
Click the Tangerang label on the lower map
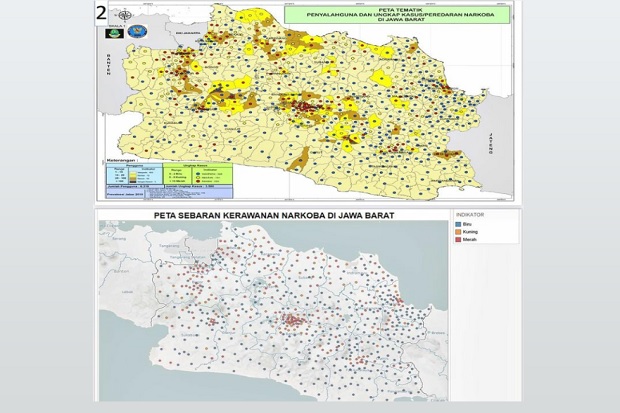169,245
